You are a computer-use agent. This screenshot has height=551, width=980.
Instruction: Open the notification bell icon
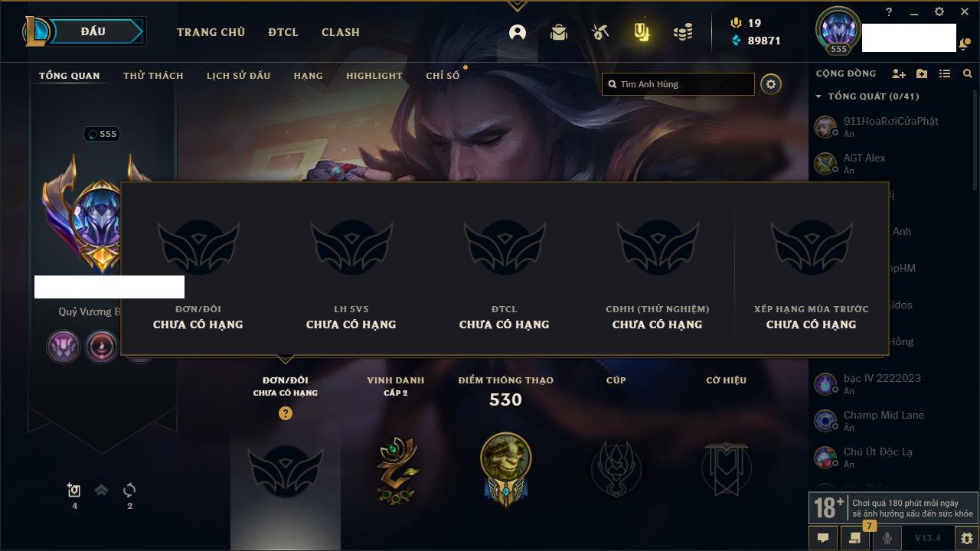pyautogui.click(x=963, y=45)
